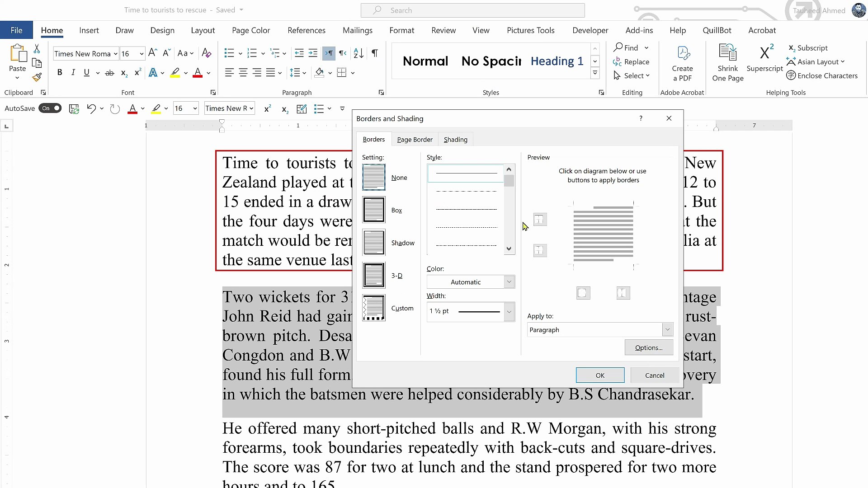The width and height of the screenshot is (868, 488).
Task: Click OK in Borders and Shading
Action: (600, 375)
